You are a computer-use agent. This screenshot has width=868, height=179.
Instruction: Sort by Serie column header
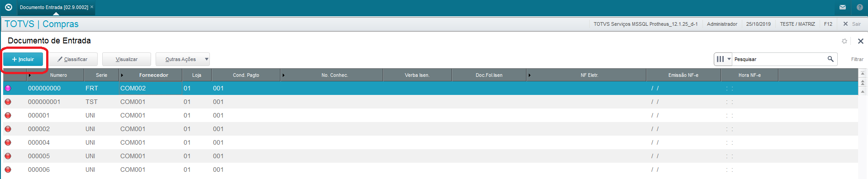click(101, 75)
